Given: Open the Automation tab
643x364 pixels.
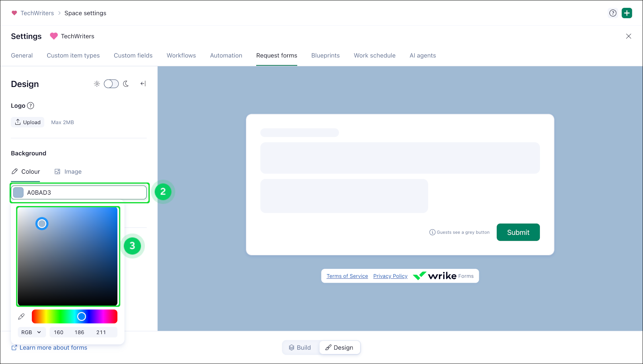Looking at the screenshot, I should 226,56.
